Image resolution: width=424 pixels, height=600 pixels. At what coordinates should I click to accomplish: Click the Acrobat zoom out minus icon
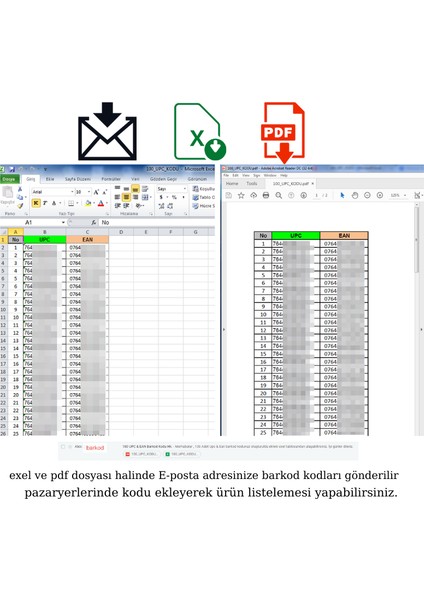pyautogui.click(x=367, y=195)
